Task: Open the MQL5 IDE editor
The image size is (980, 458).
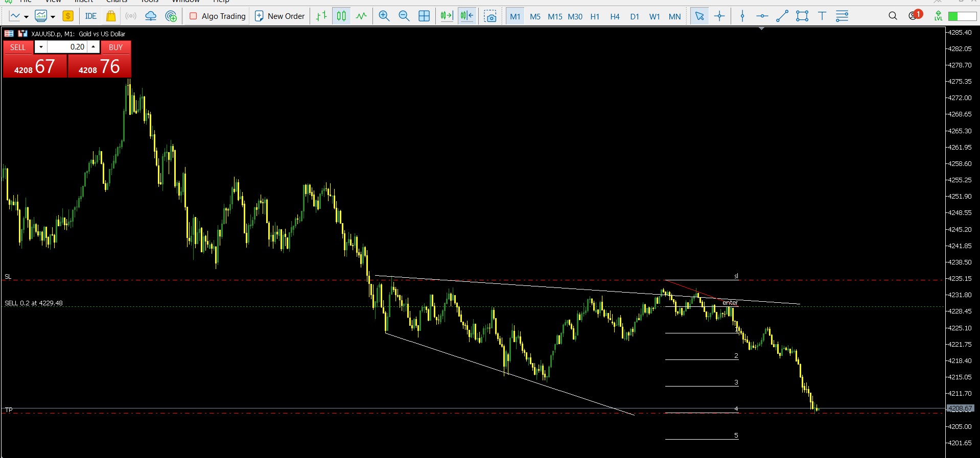Action: click(x=91, y=16)
